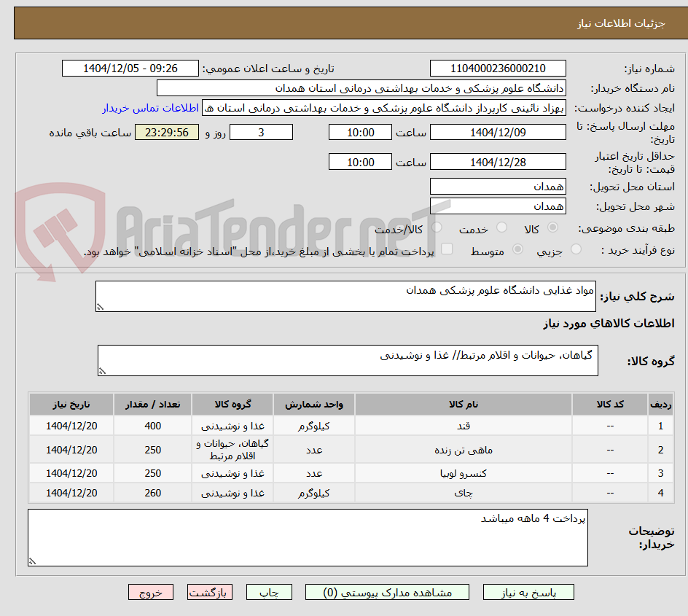Image resolution: width=688 pixels, height=616 pixels.
Task: Click the announcement date-time field 1404/12/05
Action: pyautogui.click(x=130, y=69)
